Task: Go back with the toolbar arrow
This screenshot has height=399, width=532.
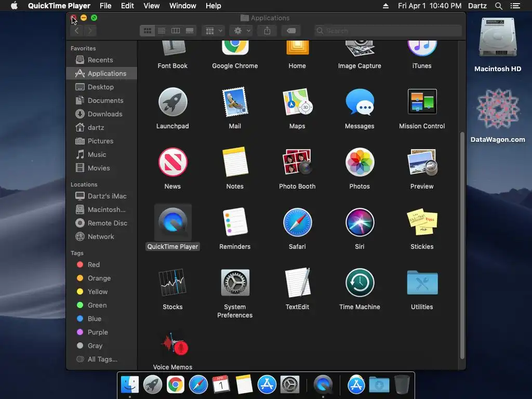Action: click(77, 31)
